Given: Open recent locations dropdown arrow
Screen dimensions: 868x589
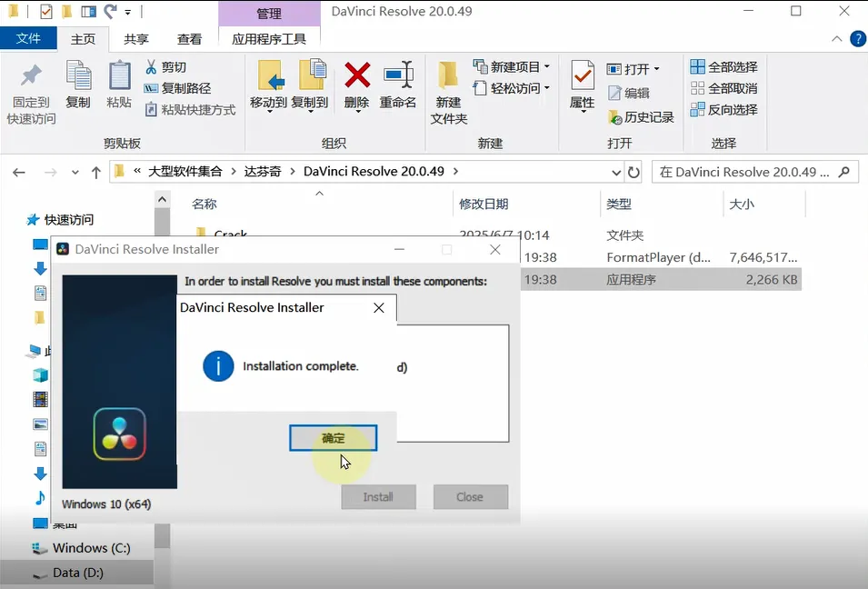Looking at the screenshot, I should [x=75, y=172].
